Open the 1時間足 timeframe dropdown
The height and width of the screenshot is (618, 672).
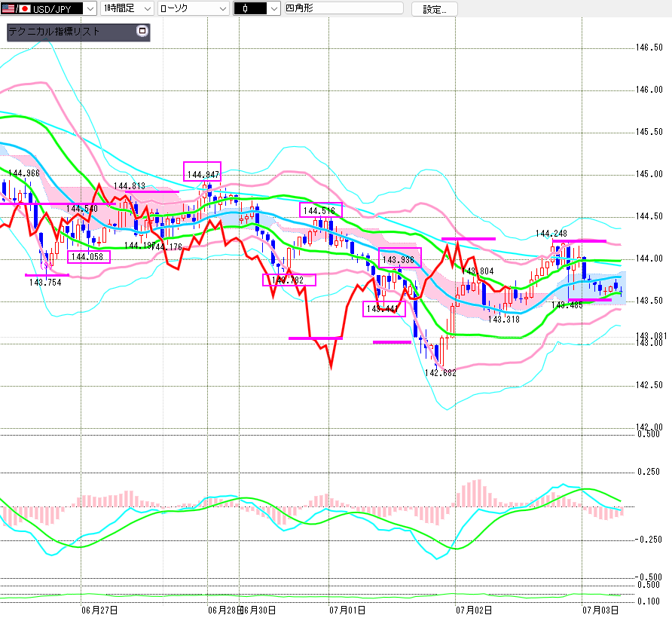pyautogui.click(x=127, y=8)
